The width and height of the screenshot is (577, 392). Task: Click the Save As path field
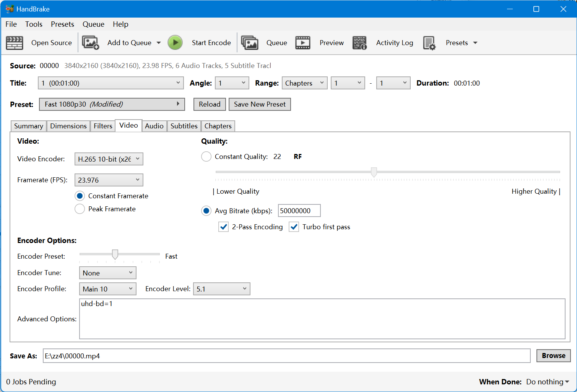(286, 356)
